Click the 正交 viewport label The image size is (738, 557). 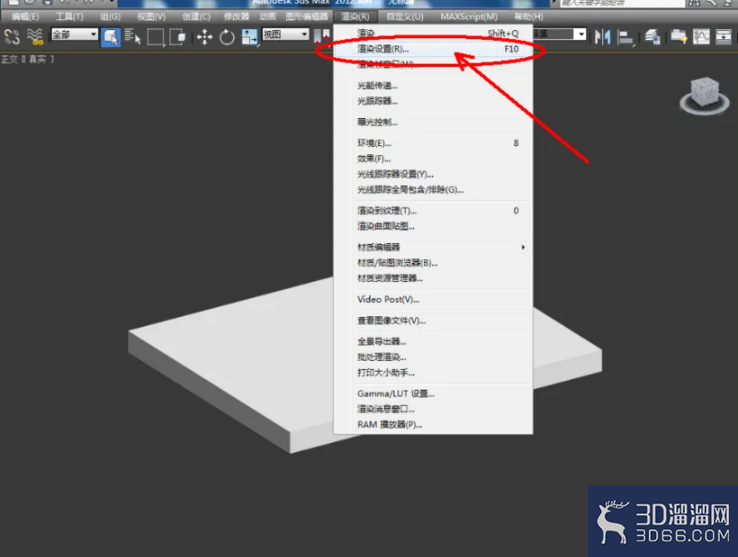9,59
